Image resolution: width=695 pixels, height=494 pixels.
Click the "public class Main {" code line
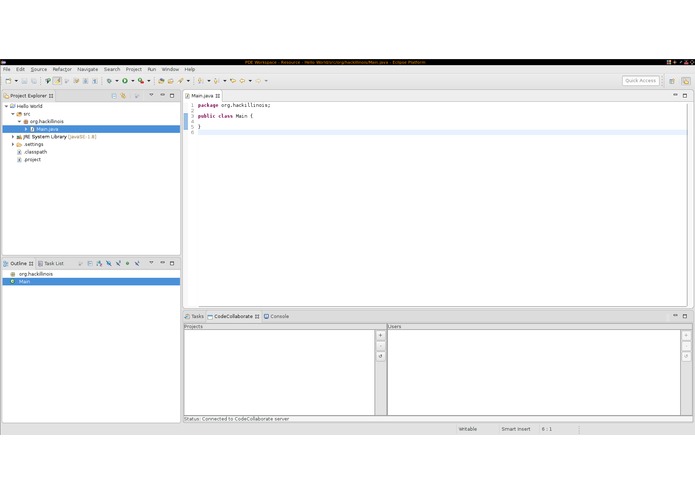pos(225,116)
